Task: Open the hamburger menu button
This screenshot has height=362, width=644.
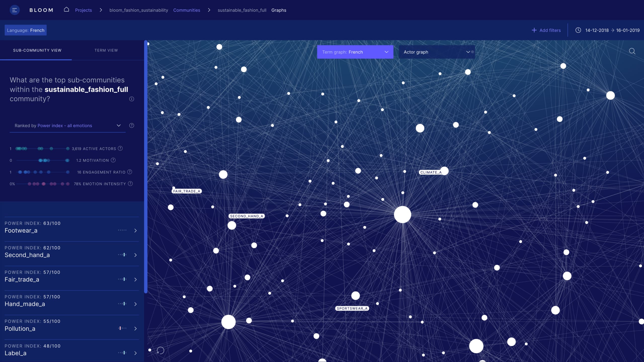Action: 15,10
